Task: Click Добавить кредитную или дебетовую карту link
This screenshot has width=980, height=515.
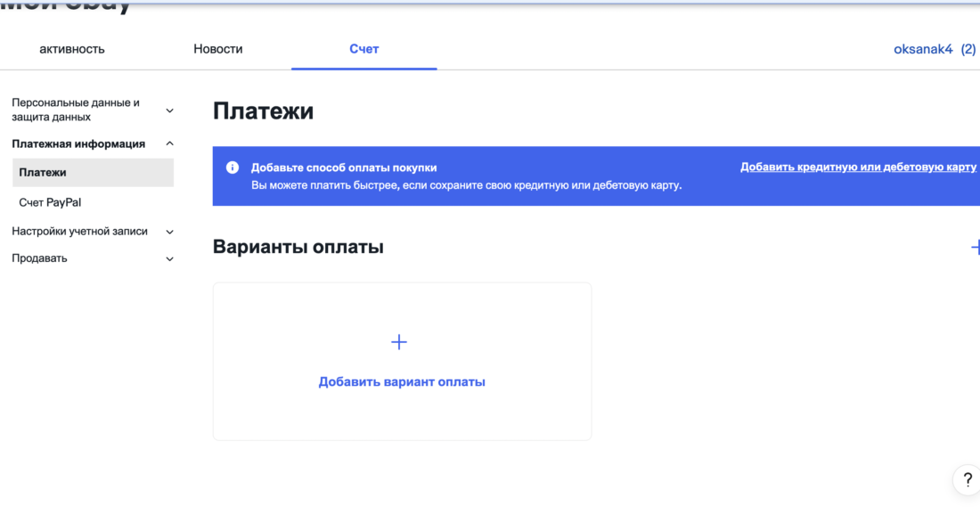Action: (x=857, y=167)
